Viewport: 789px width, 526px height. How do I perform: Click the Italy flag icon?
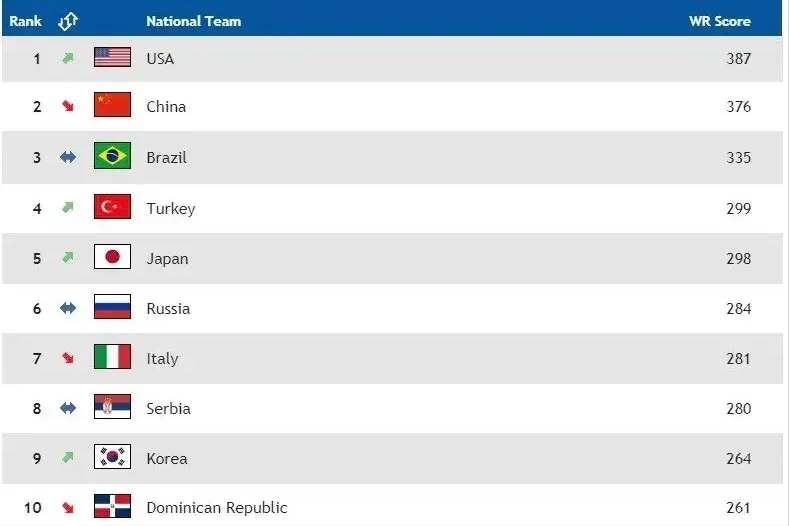pos(112,358)
